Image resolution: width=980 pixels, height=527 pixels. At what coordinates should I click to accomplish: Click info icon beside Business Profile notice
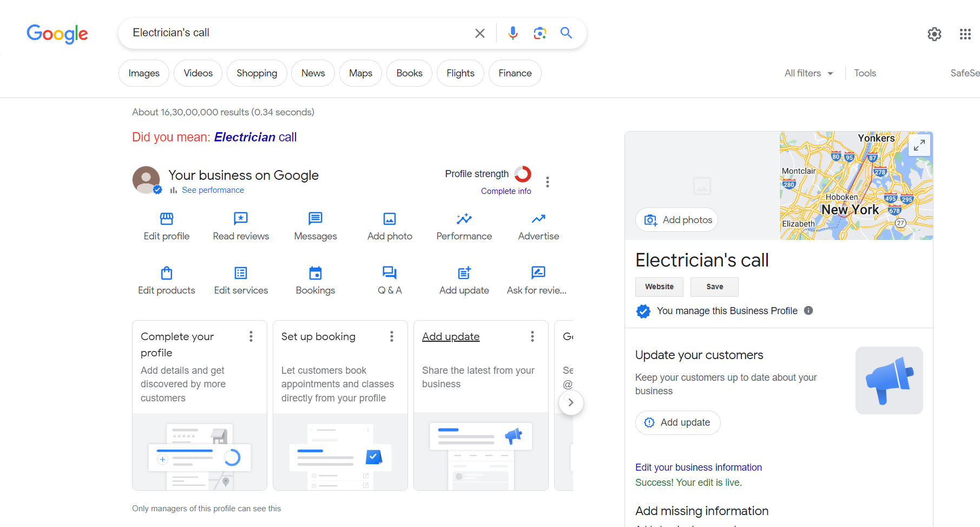(x=808, y=310)
